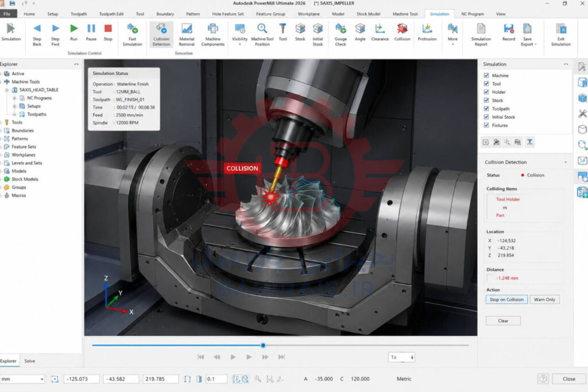This screenshot has width=588, height=392.
Task: Toggle the Holder checkbox
Action: (486, 92)
